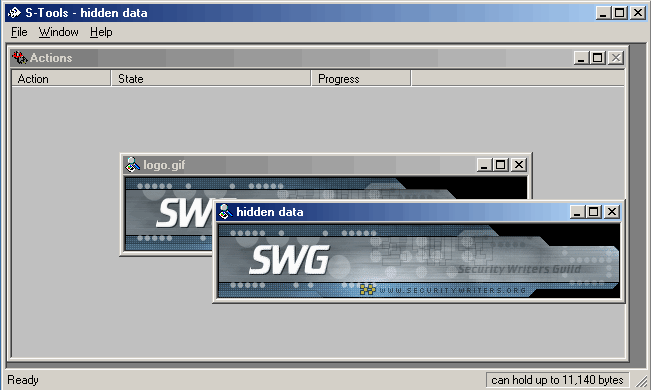The image size is (651, 390).
Task: Click the 'Ready' status text
Action: point(23,380)
